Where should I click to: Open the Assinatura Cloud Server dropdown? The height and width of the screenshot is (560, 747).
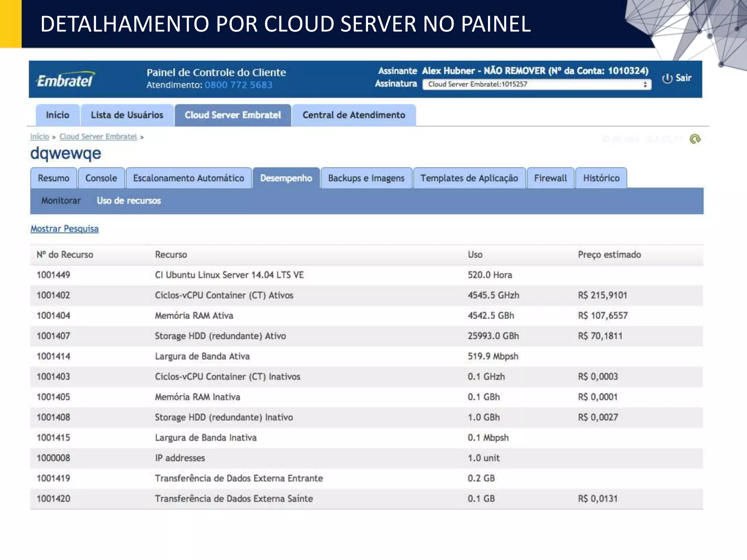(537, 84)
